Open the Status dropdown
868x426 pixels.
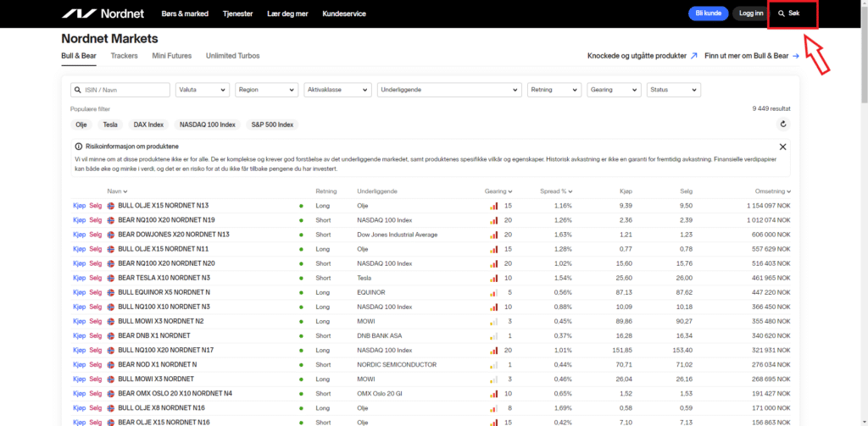click(x=674, y=90)
